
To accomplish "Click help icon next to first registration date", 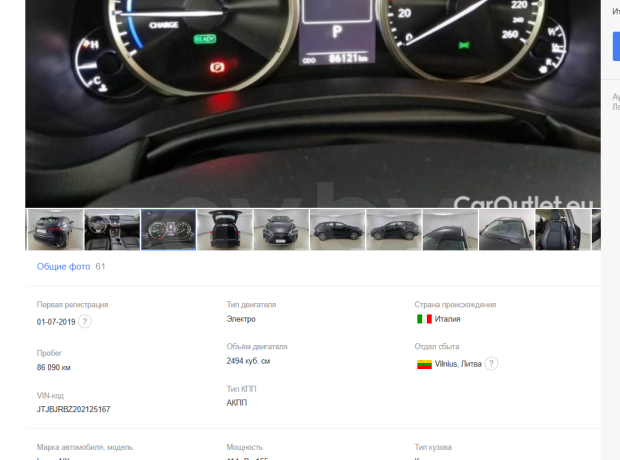I will [x=85, y=321].
